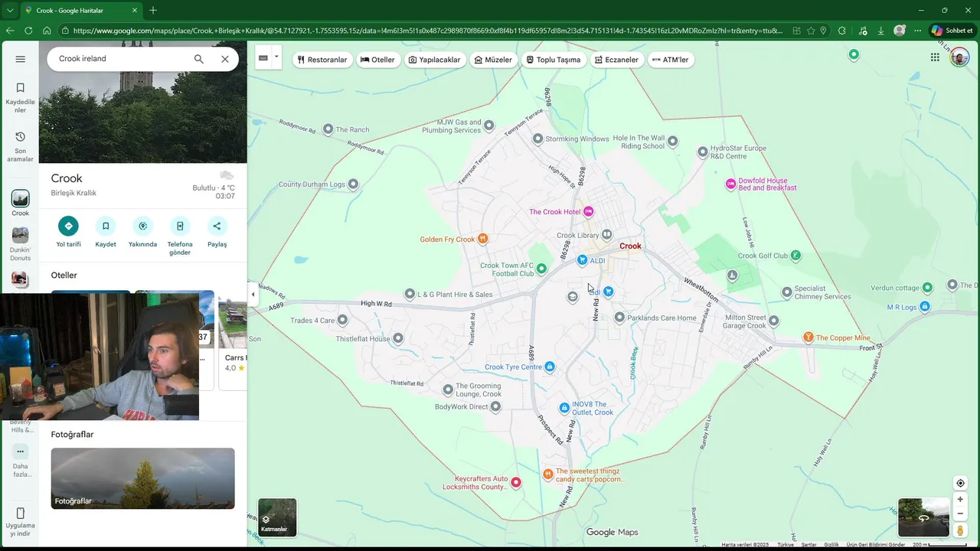Filter map by ATM'ler
This screenshot has width=980, height=551.
pyautogui.click(x=671, y=60)
